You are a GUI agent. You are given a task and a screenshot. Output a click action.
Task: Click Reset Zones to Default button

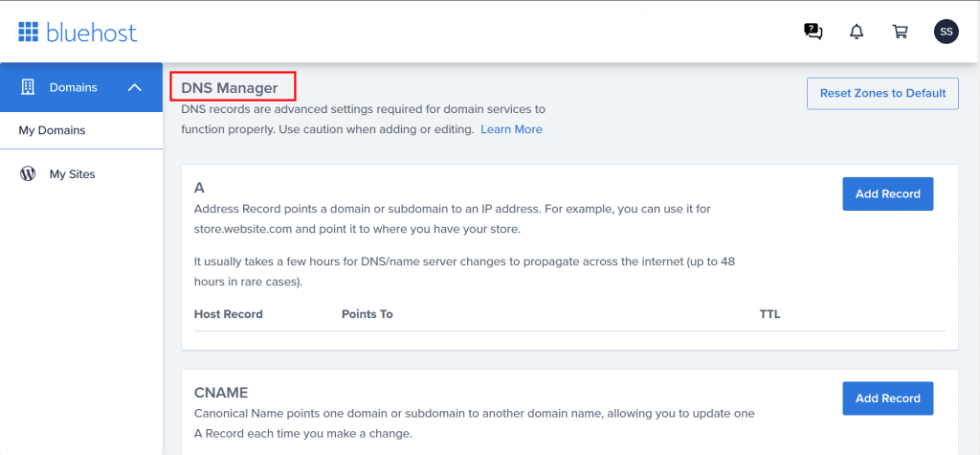(882, 93)
